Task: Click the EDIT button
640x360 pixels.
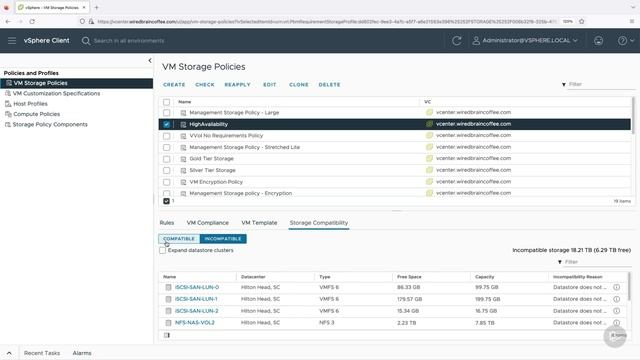Action: coord(270,84)
